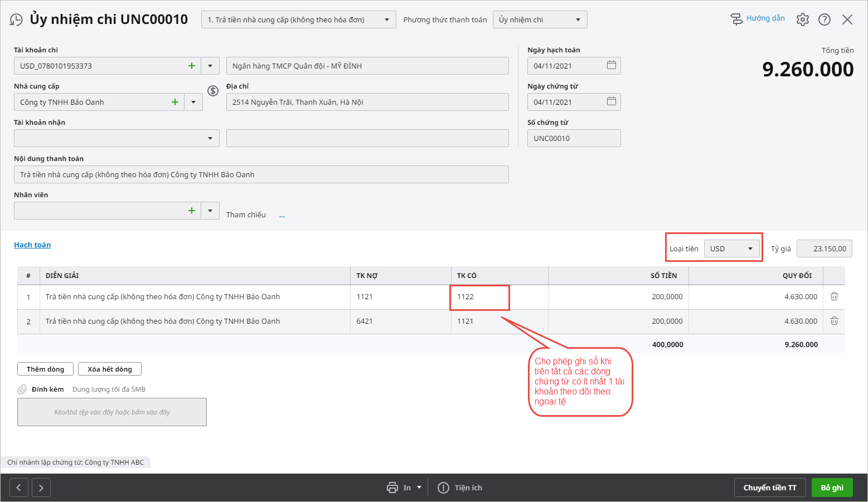Open the Phương thức thanh toán dropdown
The image size is (868, 502).
point(578,20)
